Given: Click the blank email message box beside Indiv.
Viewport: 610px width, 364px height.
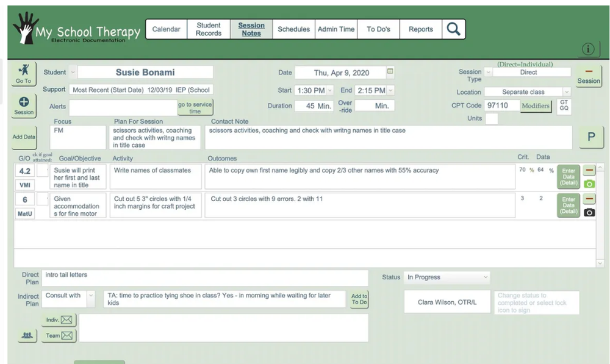Looking at the screenshot, I should [x=224, y=328].
